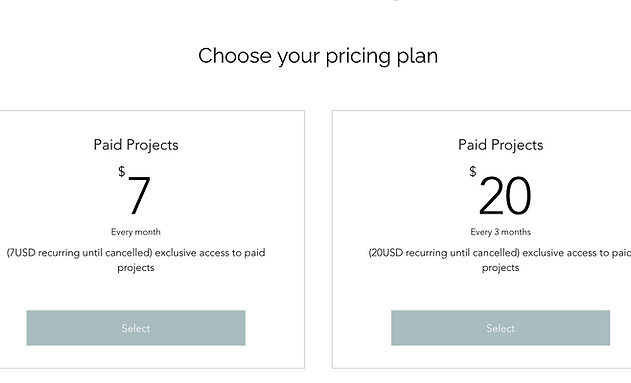Click the large 7 price numeral
631x383 pixels.
[x=139, y=196]
